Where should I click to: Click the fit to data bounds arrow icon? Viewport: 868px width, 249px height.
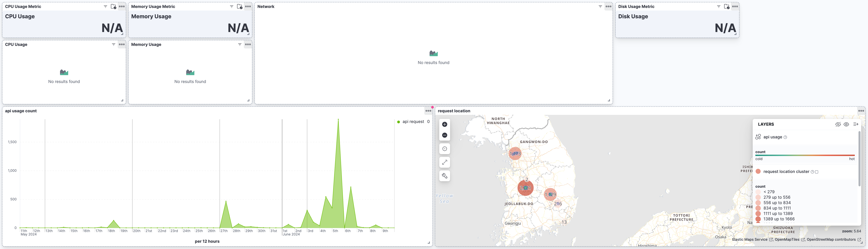pyautogui.click(x=445, y=162)
